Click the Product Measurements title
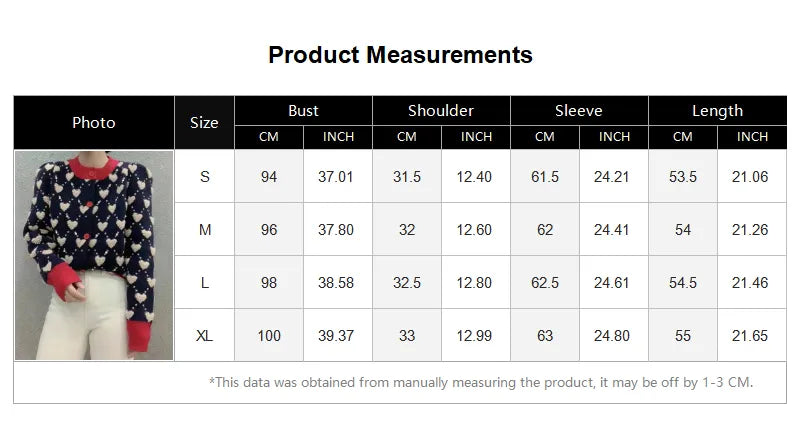800x429 pixels. (400, 54)
